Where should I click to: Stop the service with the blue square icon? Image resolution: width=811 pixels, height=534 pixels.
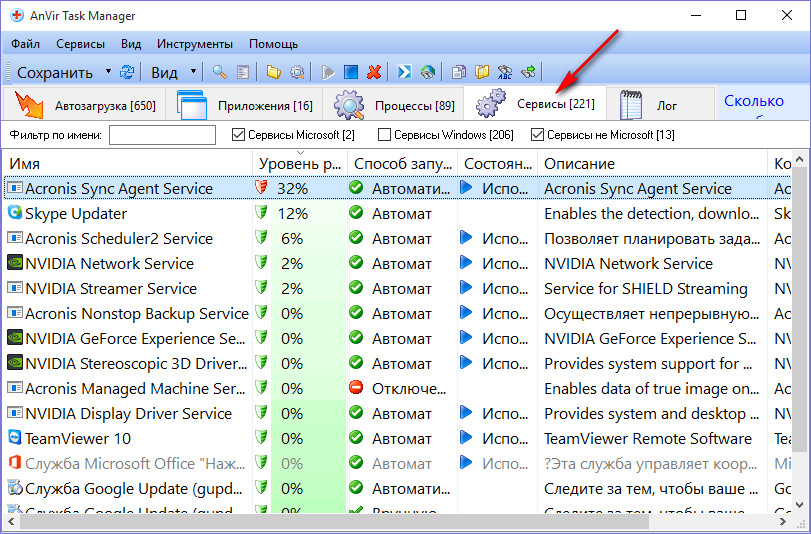pos(351,72)
